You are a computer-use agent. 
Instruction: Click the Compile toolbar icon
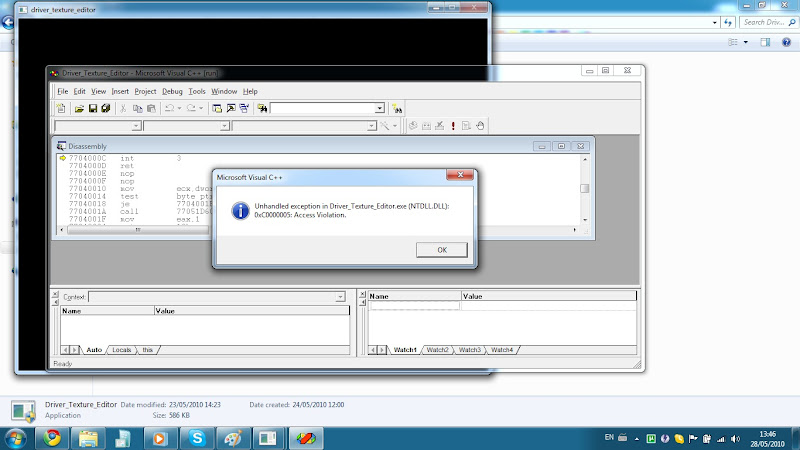tap(413, 126)
